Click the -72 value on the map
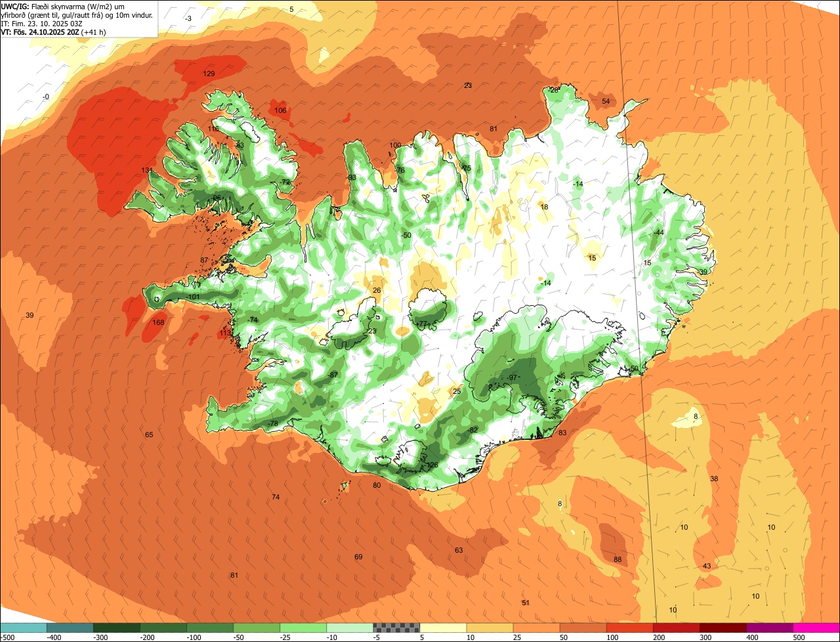The image size is (840, 642). 284,182
